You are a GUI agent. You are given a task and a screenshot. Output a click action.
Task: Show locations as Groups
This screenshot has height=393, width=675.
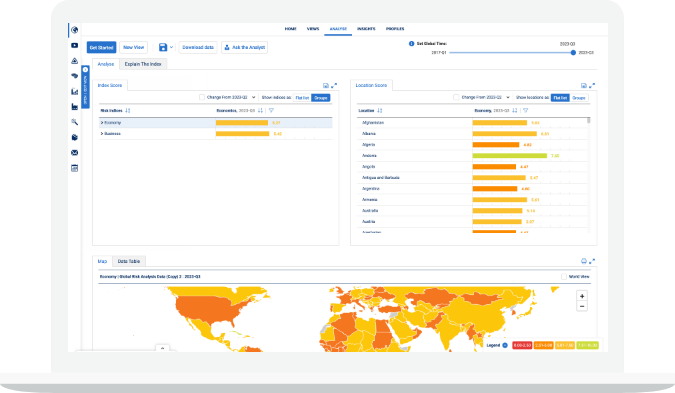point(579,98)
